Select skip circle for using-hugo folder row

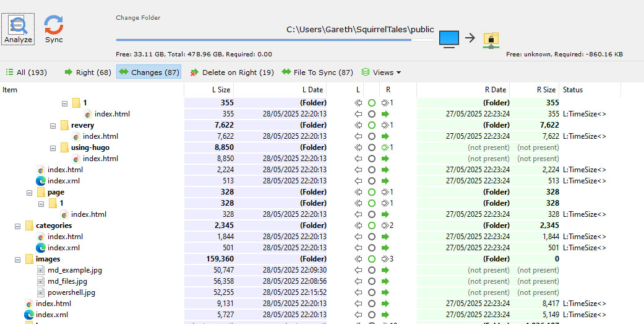click(x=372, y=147)
